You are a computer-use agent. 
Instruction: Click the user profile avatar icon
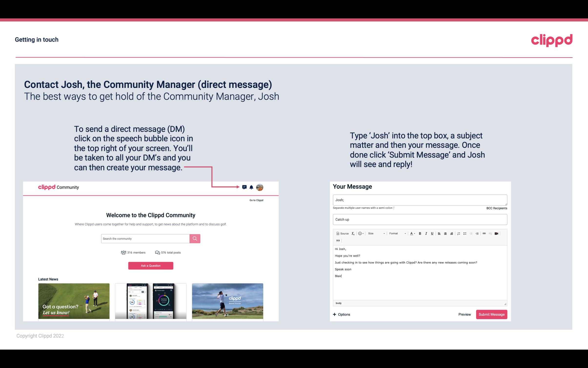point(259,187)
